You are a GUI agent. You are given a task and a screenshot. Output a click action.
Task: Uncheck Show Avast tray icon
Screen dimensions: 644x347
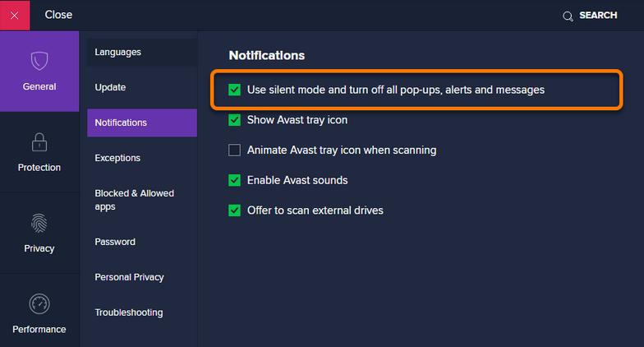tap(235, 120)
